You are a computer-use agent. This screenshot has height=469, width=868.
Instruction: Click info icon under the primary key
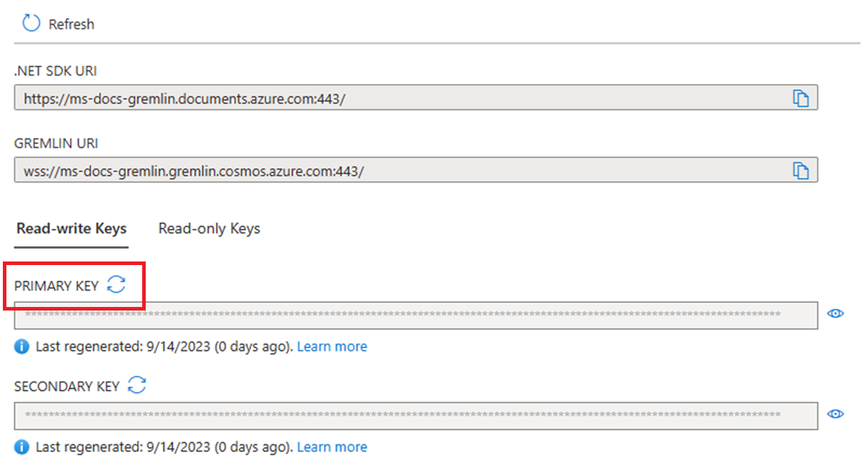tap(22, 347)
